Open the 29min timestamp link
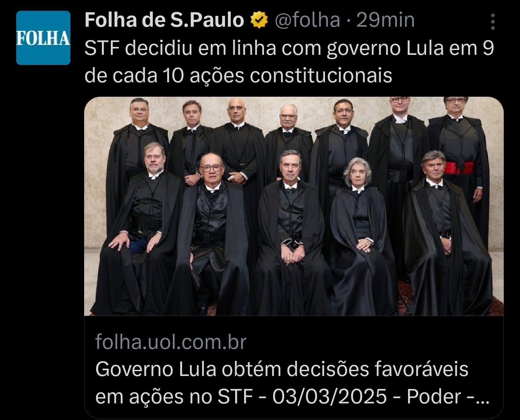 (x=385, y=20)
